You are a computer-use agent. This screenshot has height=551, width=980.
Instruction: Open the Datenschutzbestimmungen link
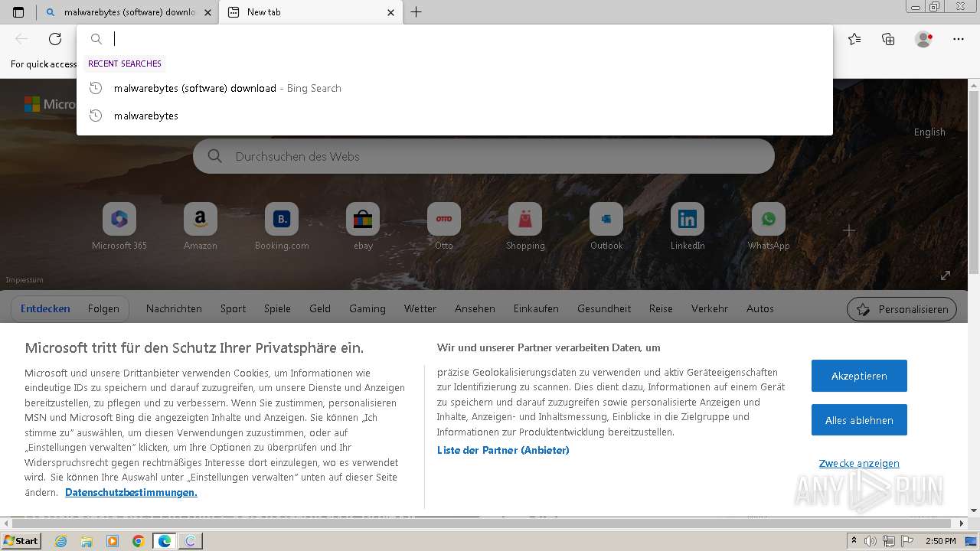131,493
